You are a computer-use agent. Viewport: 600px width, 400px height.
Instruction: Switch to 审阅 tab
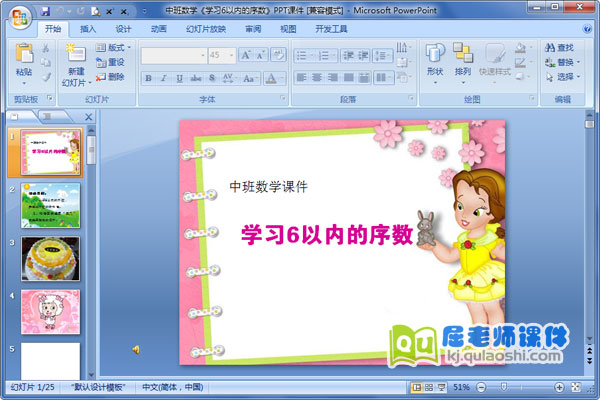point(253,29)
